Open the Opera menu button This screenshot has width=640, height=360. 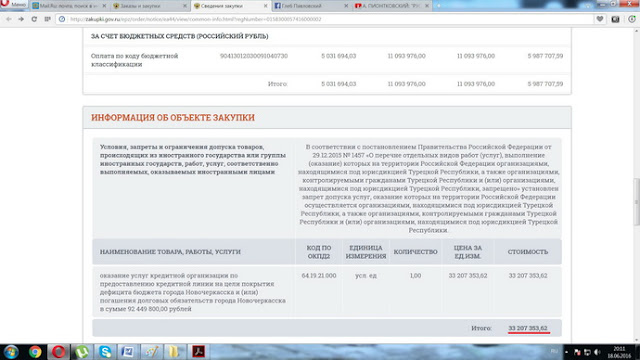(x=13, y=4)
